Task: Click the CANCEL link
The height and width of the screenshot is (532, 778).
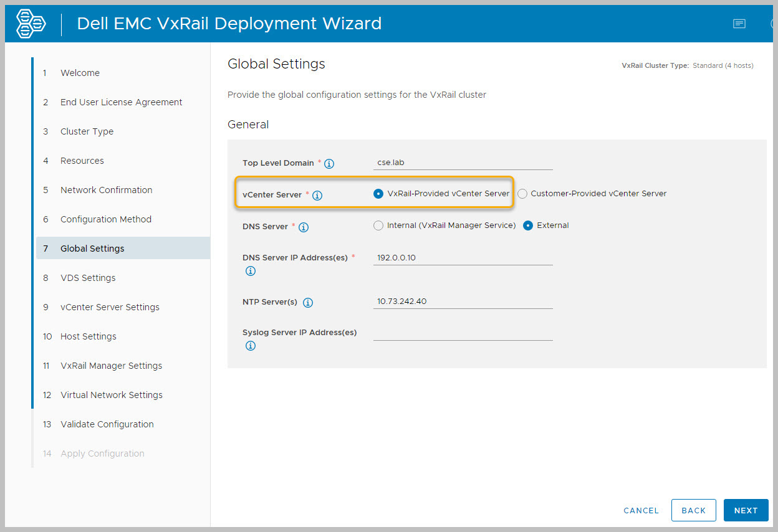Action: (x=641, y=510)
